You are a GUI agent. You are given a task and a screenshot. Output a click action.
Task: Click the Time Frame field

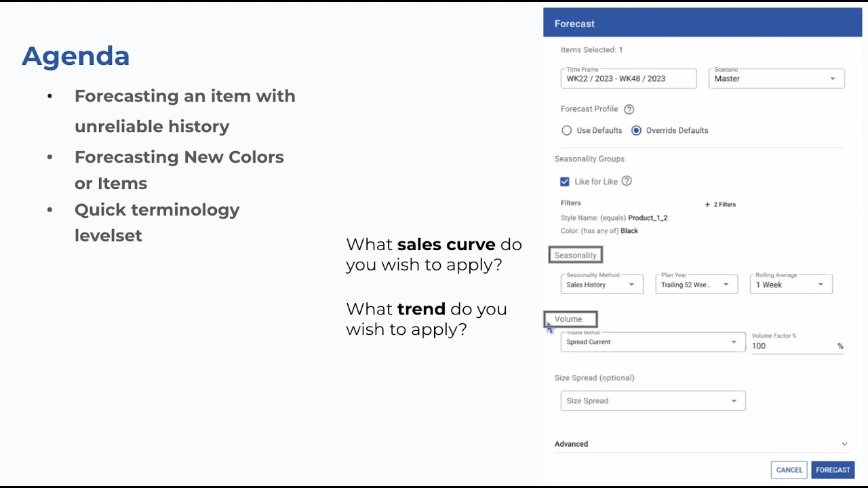point(629,79)
